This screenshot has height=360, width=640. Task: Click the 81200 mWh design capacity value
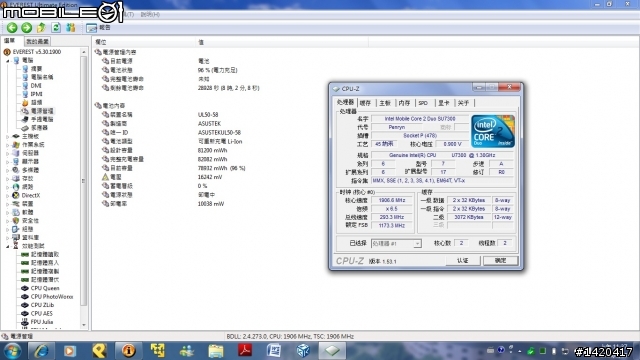point(212,150)
